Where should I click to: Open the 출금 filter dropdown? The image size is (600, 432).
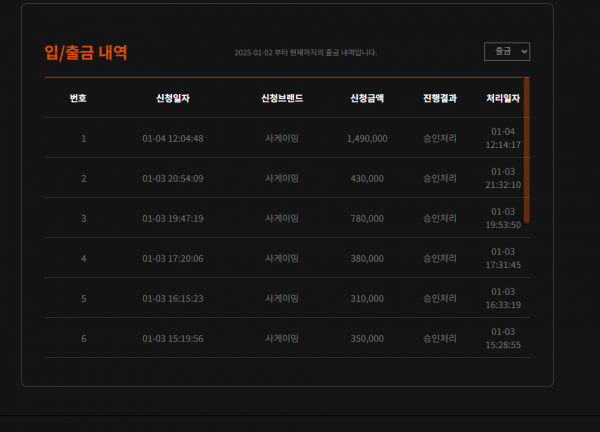pyautogui.click(x=507, y=51)
